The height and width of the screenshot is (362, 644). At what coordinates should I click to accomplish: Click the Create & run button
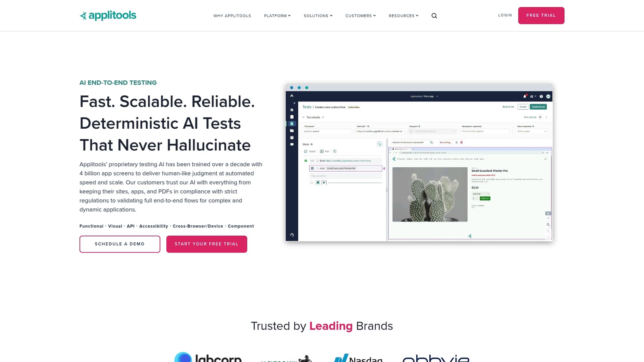(538, 107)
